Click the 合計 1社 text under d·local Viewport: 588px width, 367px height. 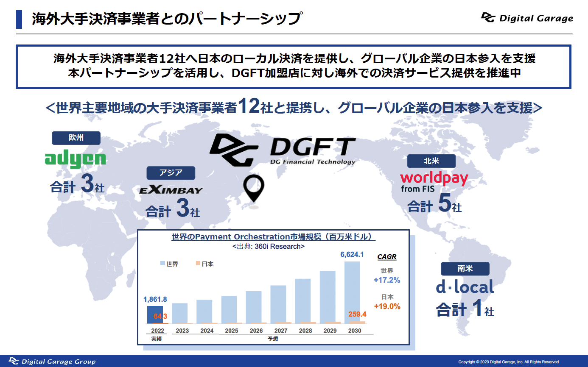point(465,309)
